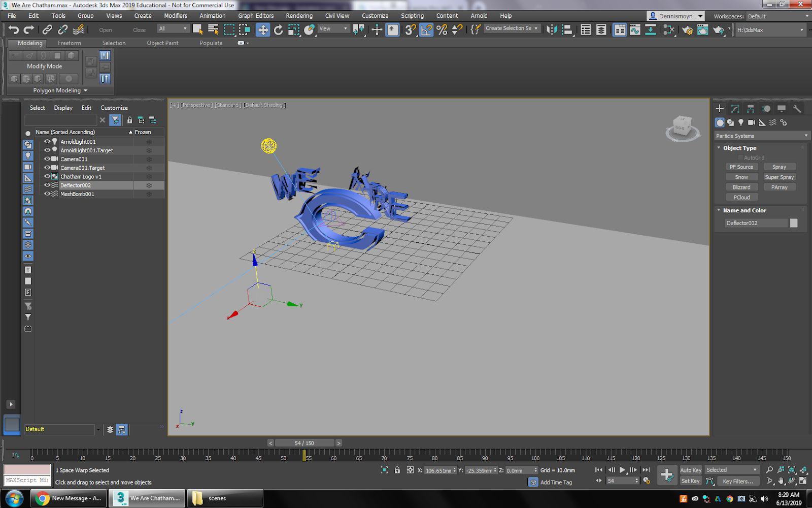This screenshot has height=508, width=812.
Task: Open Select by Name dialog icon
Action: (x=213, y=30)
